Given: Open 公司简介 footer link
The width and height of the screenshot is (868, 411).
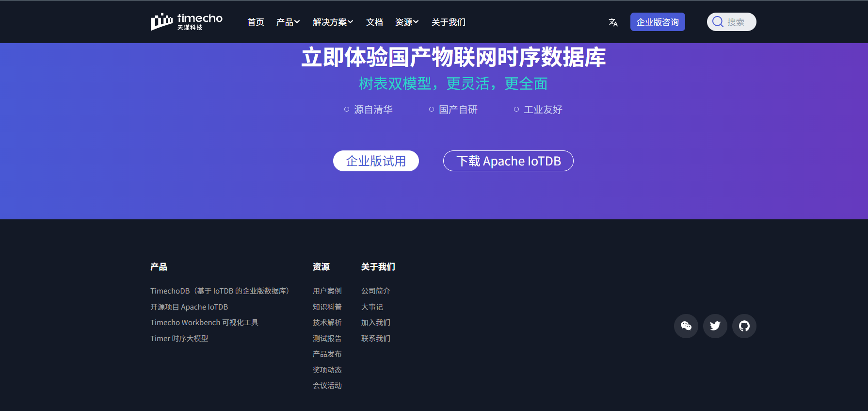Looking at the screenshot, I should pyautogui.click(x=376, y=291).
